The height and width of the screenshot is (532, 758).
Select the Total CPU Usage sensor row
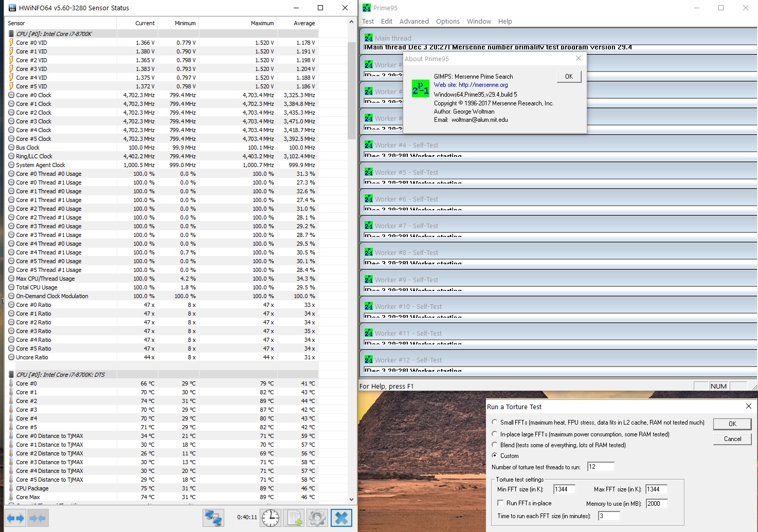point(161,287)
